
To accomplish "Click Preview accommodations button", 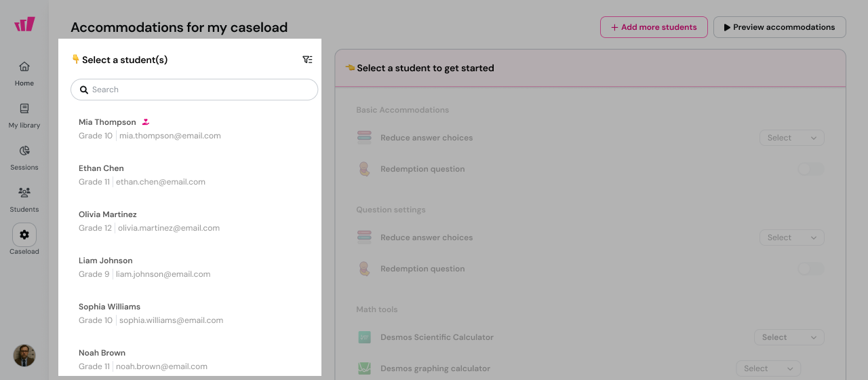I will (780, 27).
